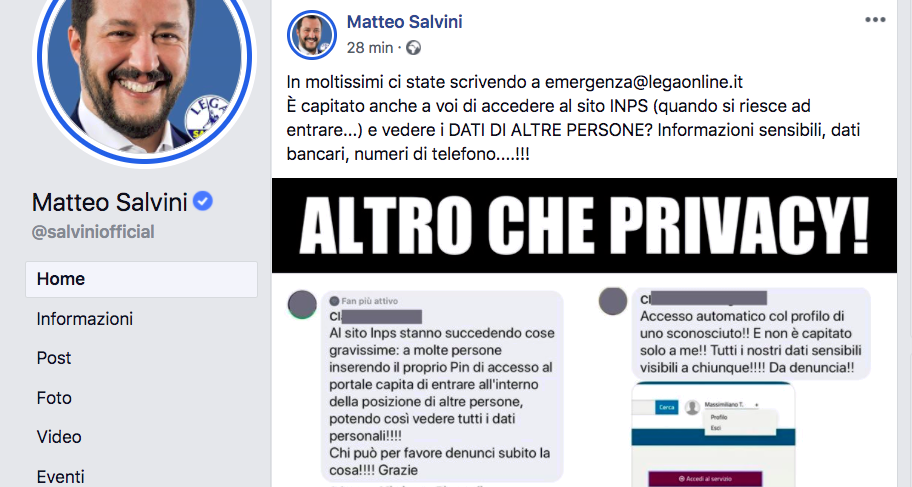Click the '28 min' post timestamp
The width and height of the screenshot is (912, 487).
pos(370,48)
